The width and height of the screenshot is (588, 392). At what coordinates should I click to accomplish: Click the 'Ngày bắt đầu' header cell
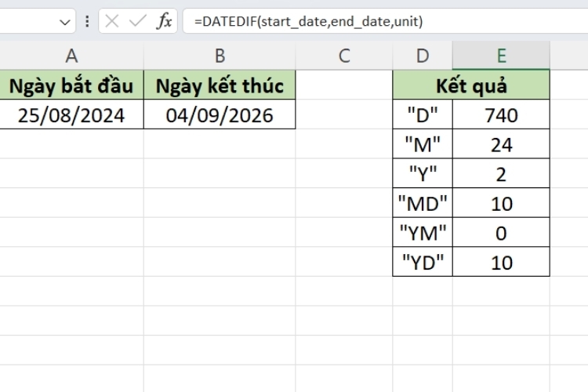(x=71, y=85)
